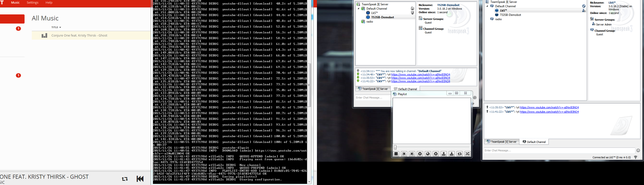Click the console window vertical scrollbar thumb
644x185 pixels.
point(309,85)
